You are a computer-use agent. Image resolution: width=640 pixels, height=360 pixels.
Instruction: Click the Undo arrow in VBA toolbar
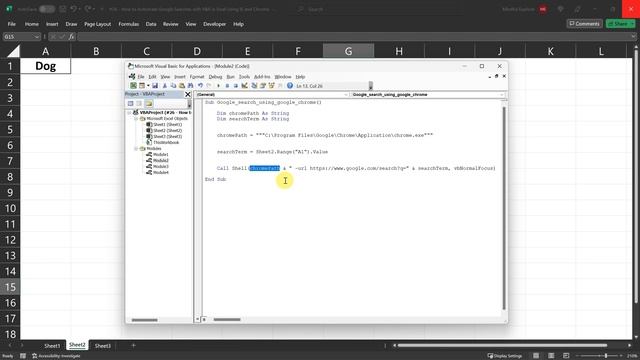point(200,86)
